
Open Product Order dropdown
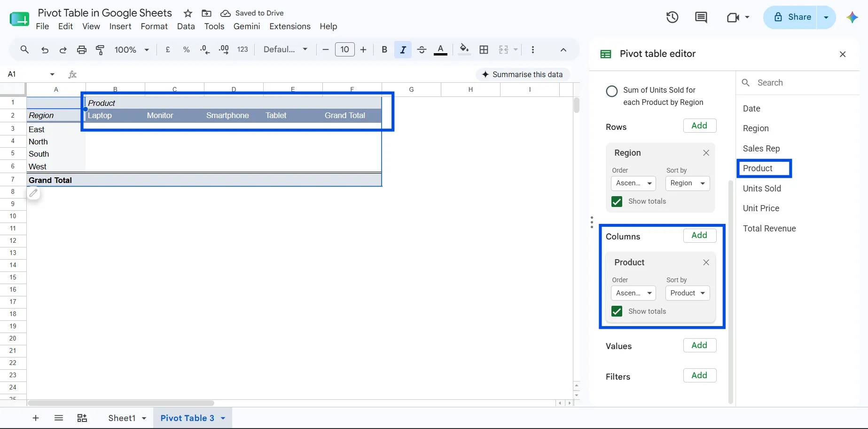point(633,293)
